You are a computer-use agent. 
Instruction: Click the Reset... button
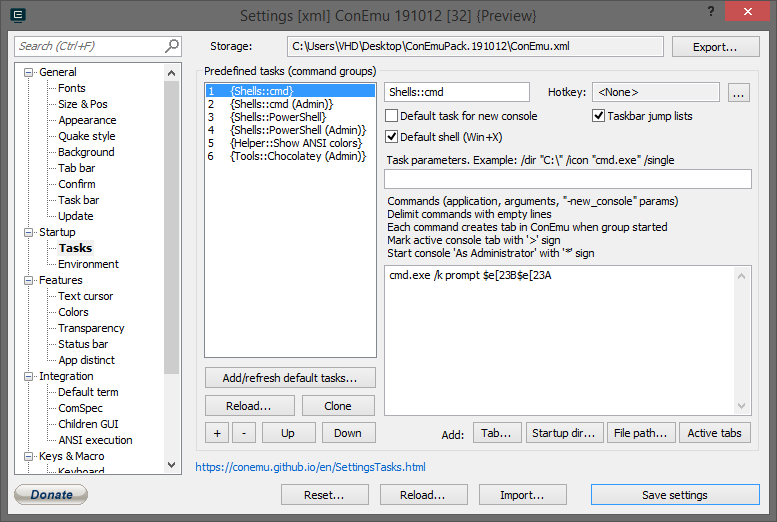tap(325, 495)
